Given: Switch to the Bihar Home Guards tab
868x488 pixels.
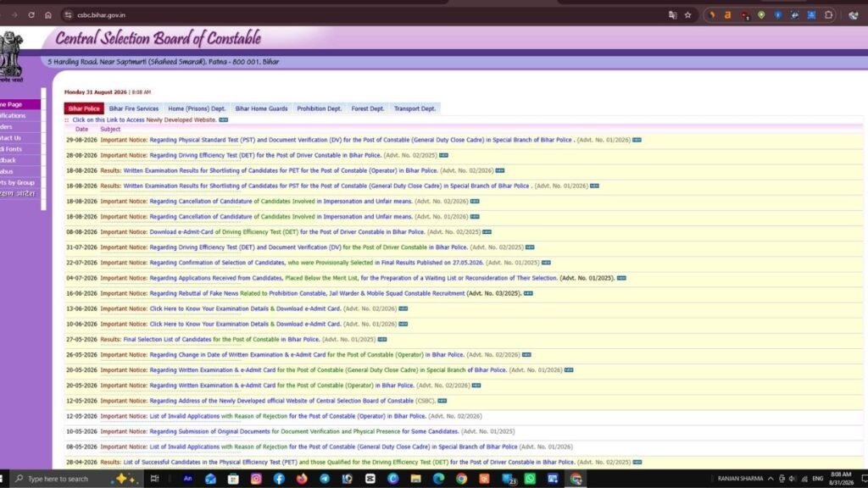Looking at the screenshot, I should coord(261,108).
